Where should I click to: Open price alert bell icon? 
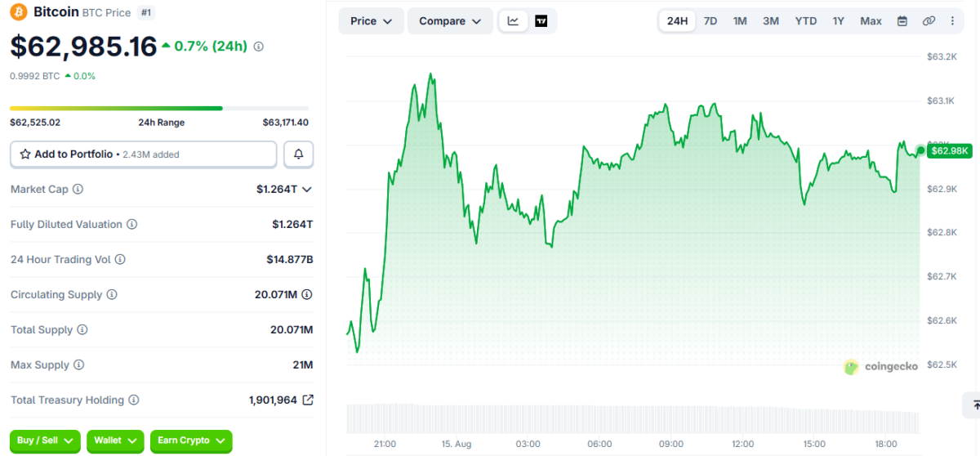pyautogui.click(x=299, y=154)
